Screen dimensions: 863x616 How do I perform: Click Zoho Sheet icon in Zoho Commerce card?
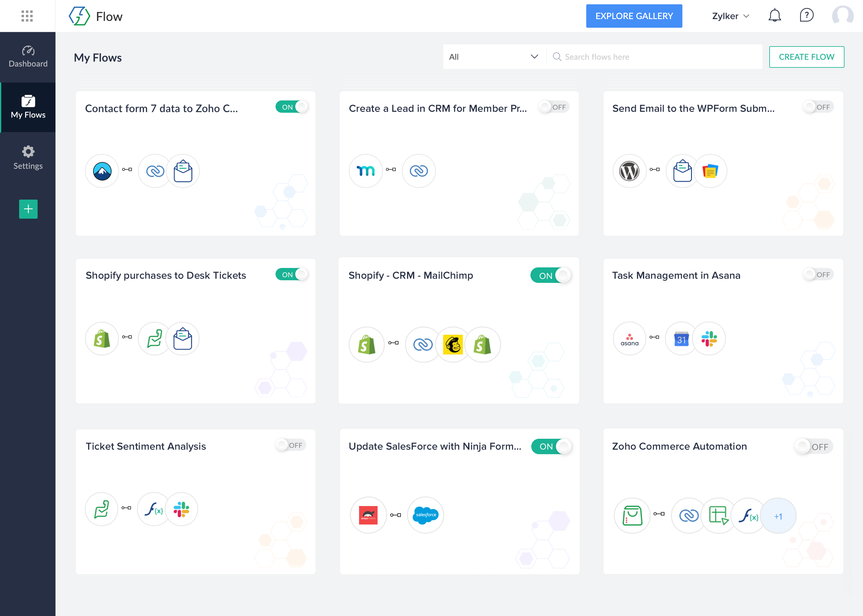pyautogui.click(x=718, y=516)
